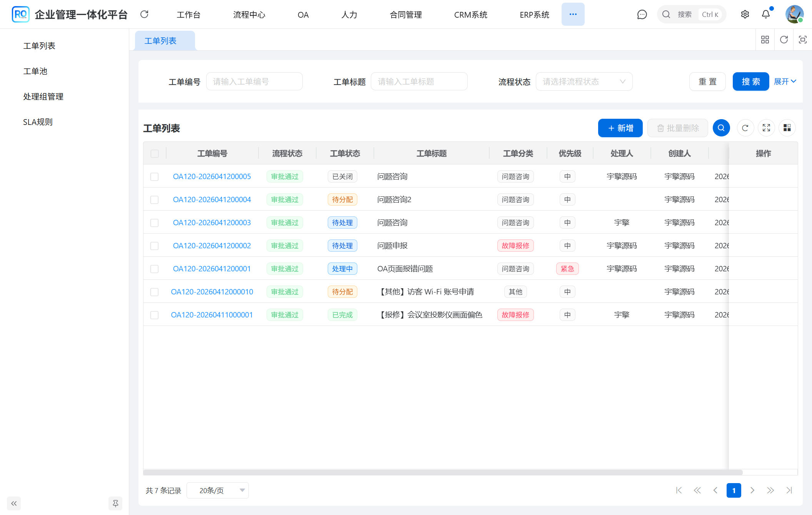Select 工单池 in the sidebar

pyautogui.click(x=35, y=71)
